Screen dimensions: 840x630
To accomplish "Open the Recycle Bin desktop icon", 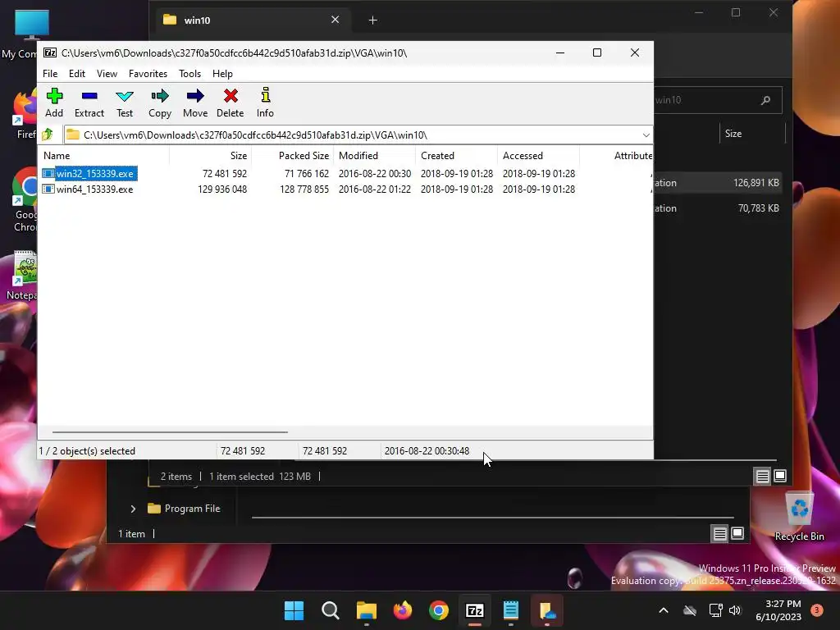I will [x=799, y=517].
